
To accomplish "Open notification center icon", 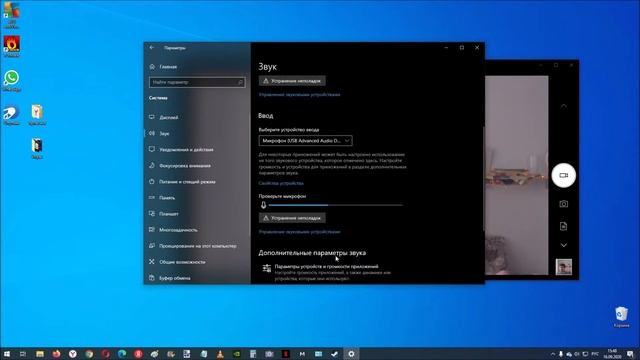I will [x=631, y=354].
